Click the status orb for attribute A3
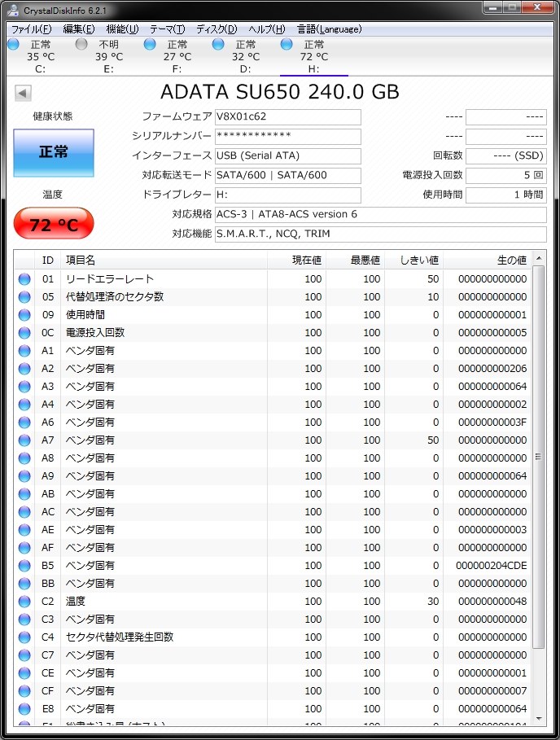Screen dimensions: 560x740 click(24, 387)
